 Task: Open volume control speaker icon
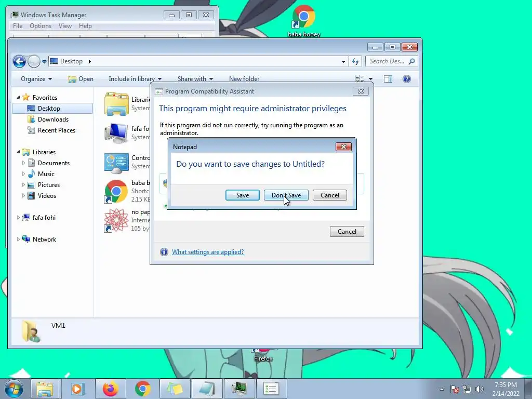[x=480, y=389]
